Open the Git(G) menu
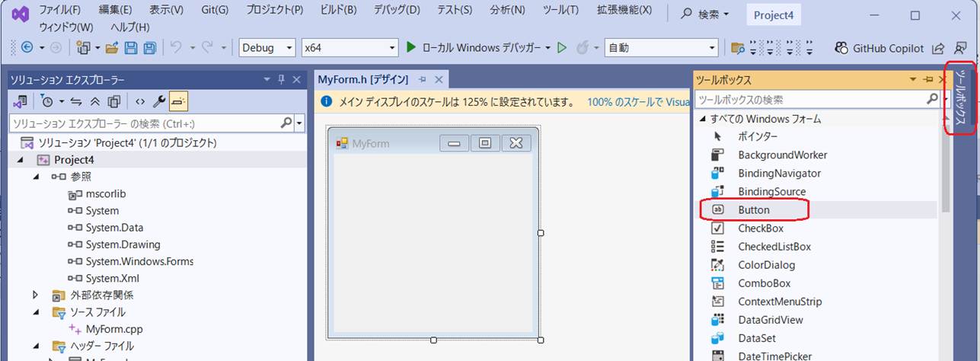 click(214, 11)
